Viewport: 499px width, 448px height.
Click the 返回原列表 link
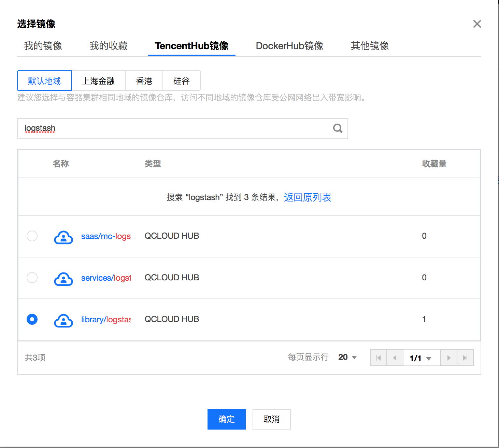tap(308, 197)
